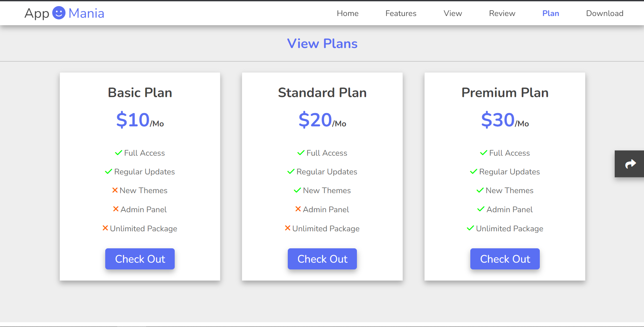Click the green checkmark beside Regular Updates in Premium Plan
Screen dimensions: 644x327
(x=474, y=171)
